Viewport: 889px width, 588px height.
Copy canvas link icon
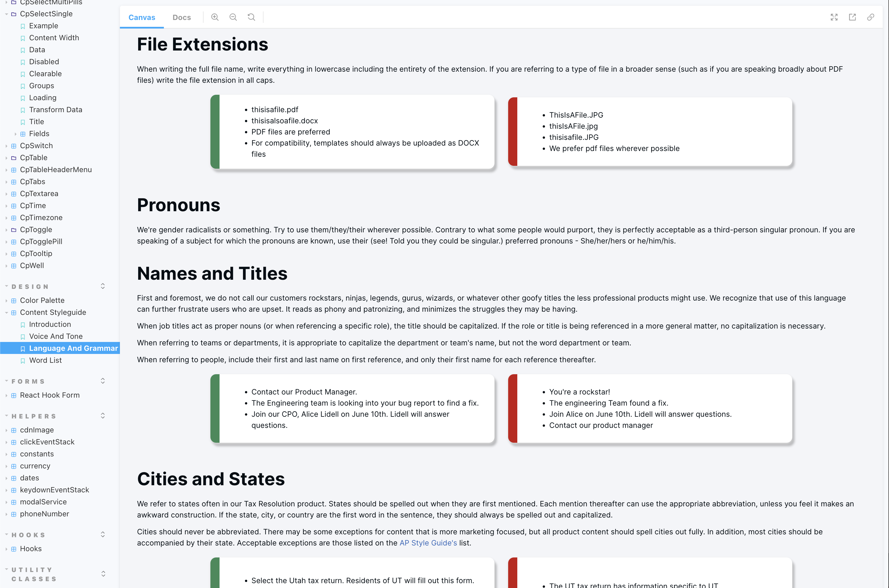pyautogui.click(x=871, y=17)
